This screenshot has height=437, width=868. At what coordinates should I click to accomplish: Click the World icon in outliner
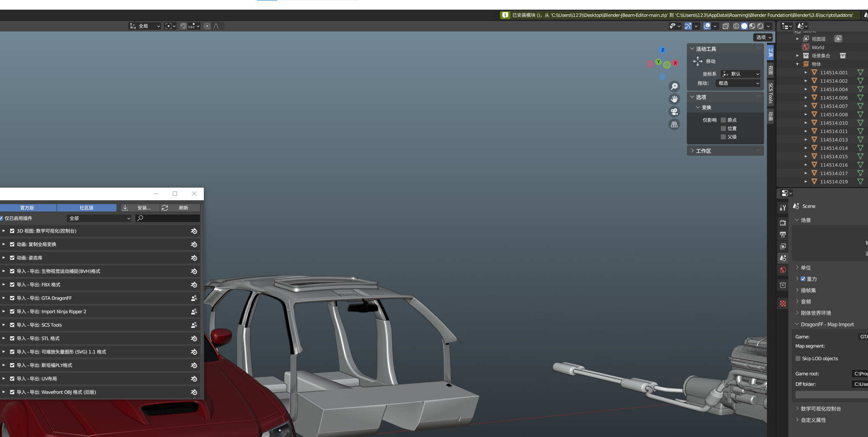(x=806, y=47)
